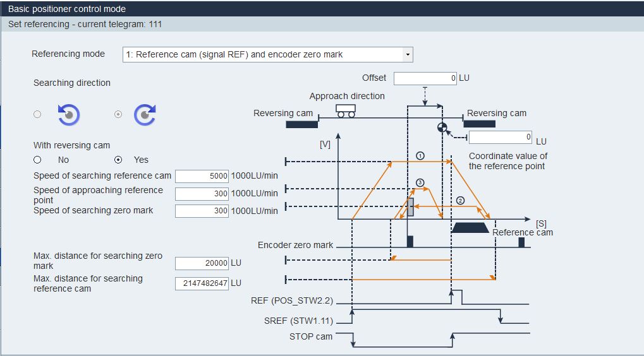
Task: Edit Speed of searching reference cam field
Action: pos(202,176)
